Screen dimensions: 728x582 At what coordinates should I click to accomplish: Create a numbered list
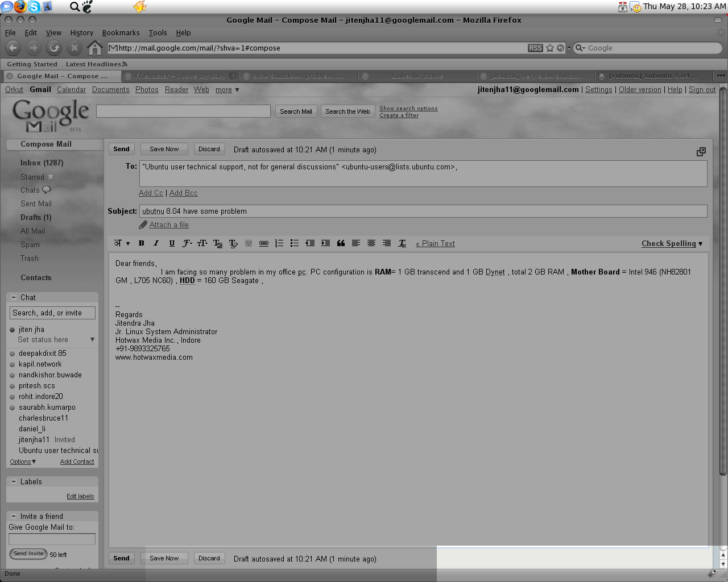click(279, 243)
